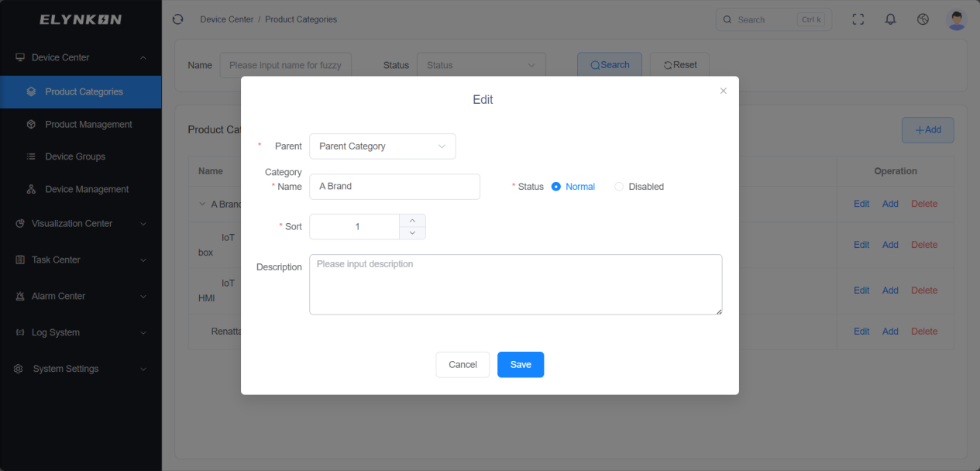Viewport: 980px width, 471px height.
Task: Expand the Log System chevron
Action: tap(143, 332)
